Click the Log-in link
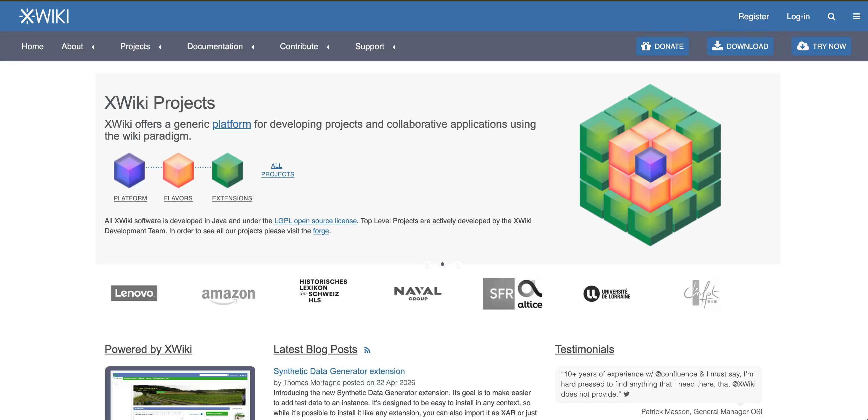 [x=798, y=17]
